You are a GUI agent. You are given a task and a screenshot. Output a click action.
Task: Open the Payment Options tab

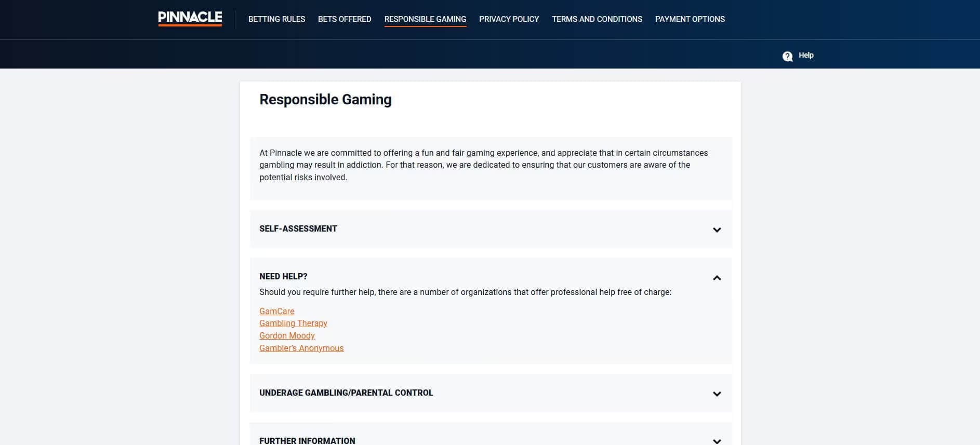pyautogui.click(x=690, y=19)
